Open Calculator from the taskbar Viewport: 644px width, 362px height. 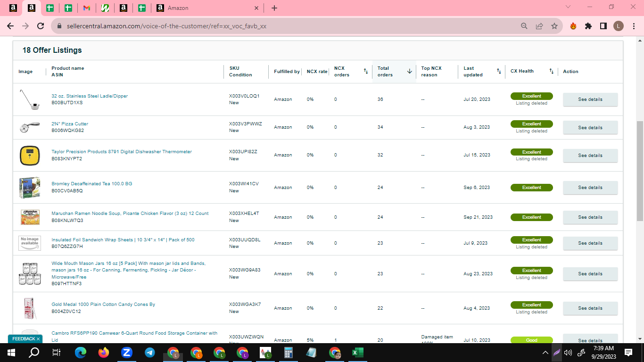(288, 353)
